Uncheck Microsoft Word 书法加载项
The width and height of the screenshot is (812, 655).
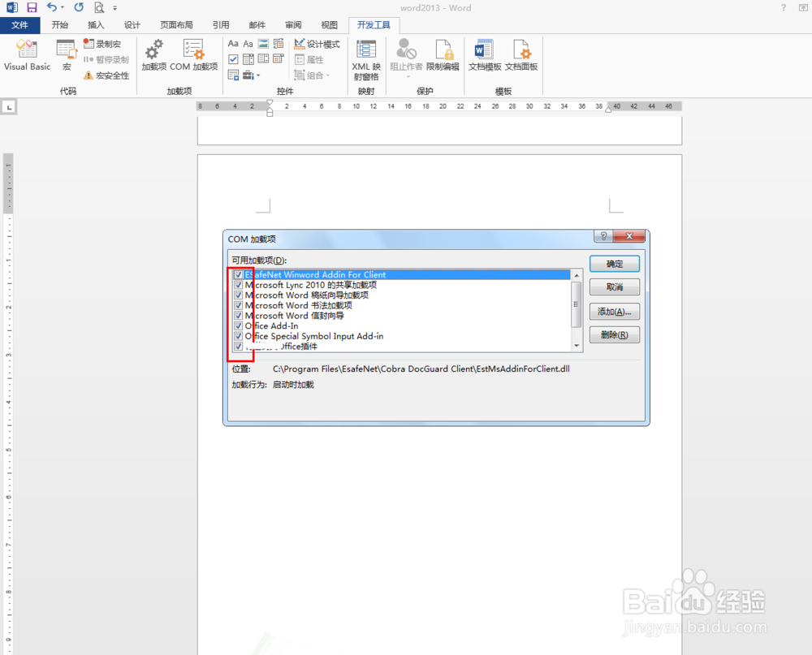[x=238, y=305]
